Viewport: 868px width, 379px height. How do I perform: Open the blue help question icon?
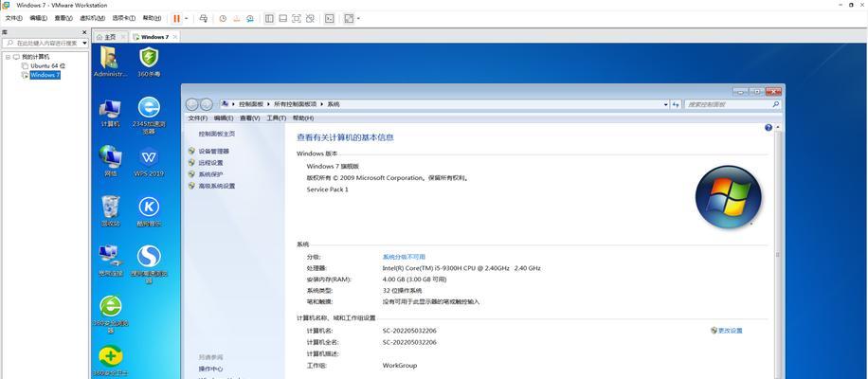coord(769,128)
